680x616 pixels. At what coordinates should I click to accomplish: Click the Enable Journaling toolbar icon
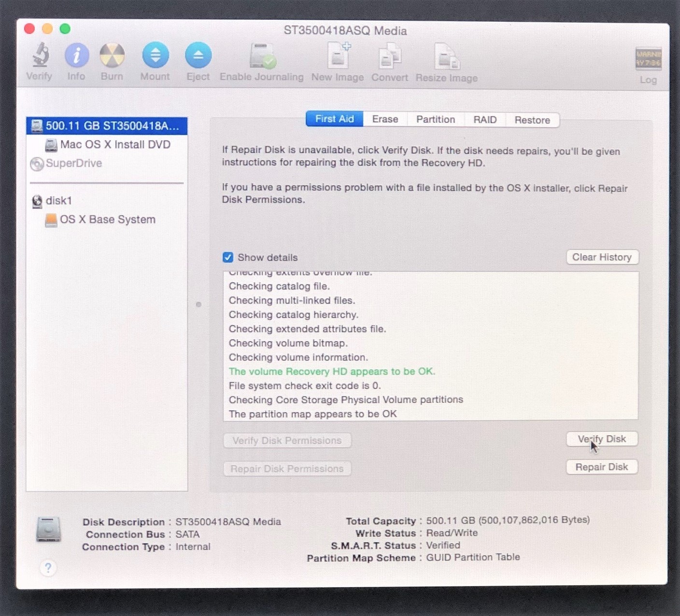262,56
